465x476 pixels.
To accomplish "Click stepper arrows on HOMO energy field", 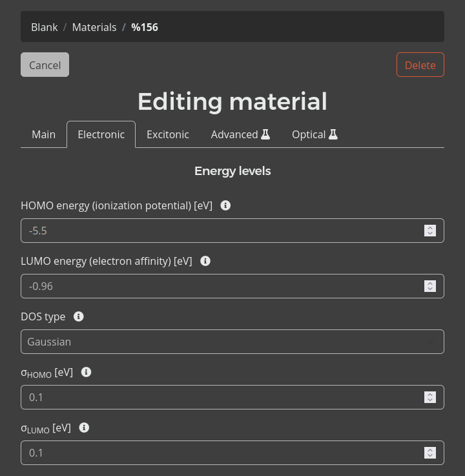I will (430, 231).
